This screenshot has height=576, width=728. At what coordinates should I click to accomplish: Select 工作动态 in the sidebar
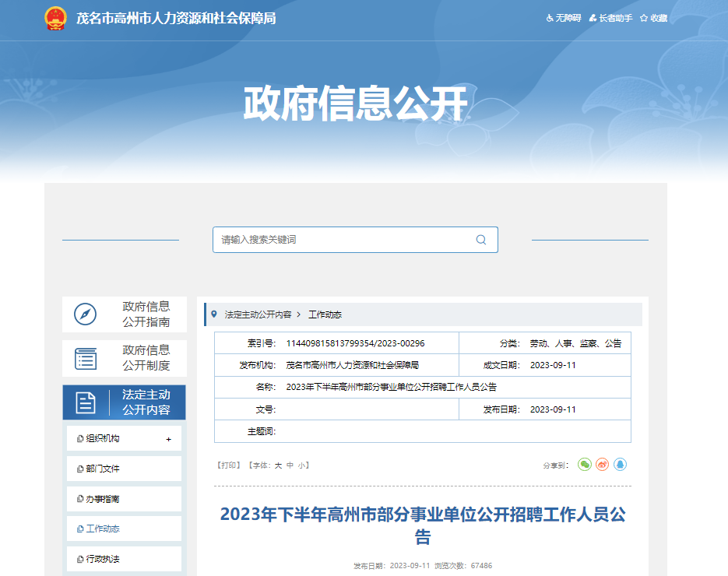(103, 529)
